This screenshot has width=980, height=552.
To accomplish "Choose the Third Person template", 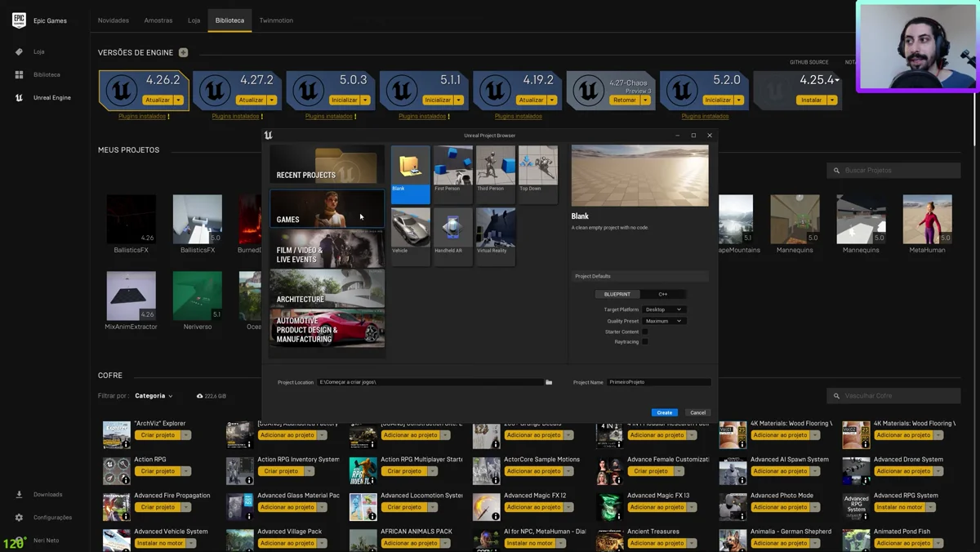I will click(x=495, y=174).
